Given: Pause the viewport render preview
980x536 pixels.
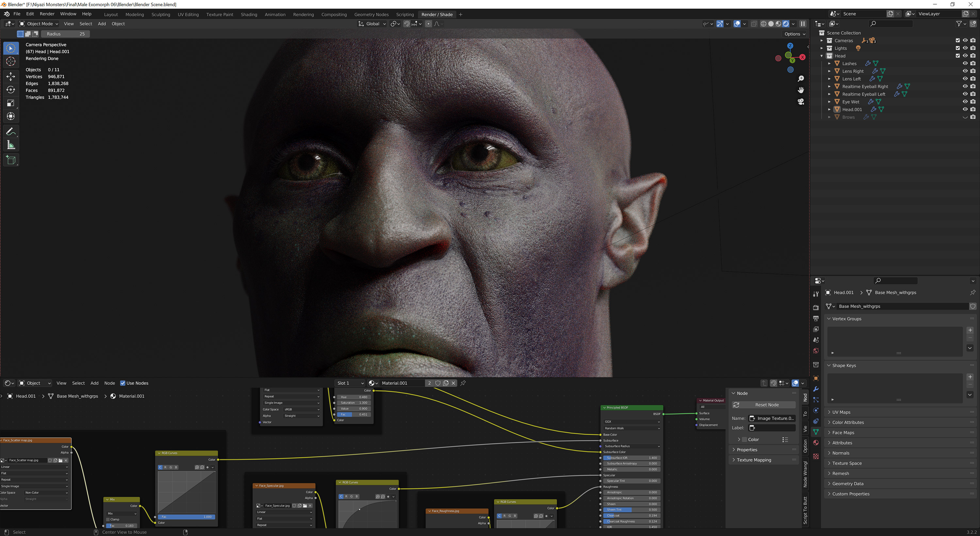Looking at the screenshot, I should click(803, 24).
